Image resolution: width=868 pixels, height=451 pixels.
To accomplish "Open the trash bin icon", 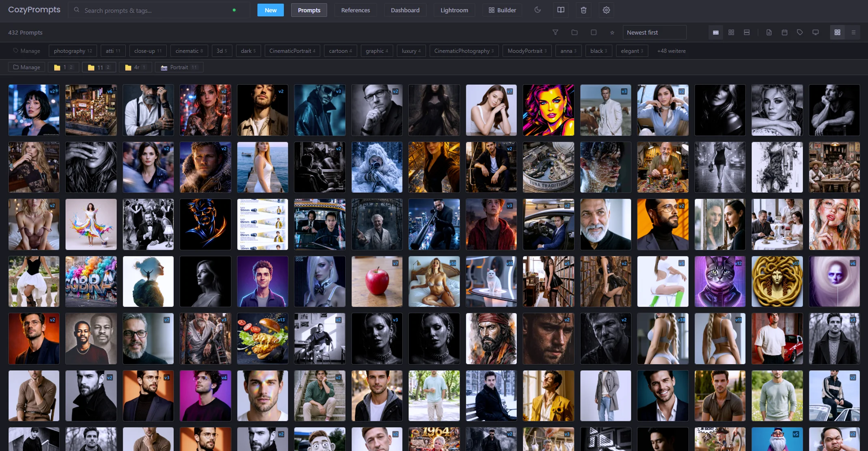I will [583, 10].
